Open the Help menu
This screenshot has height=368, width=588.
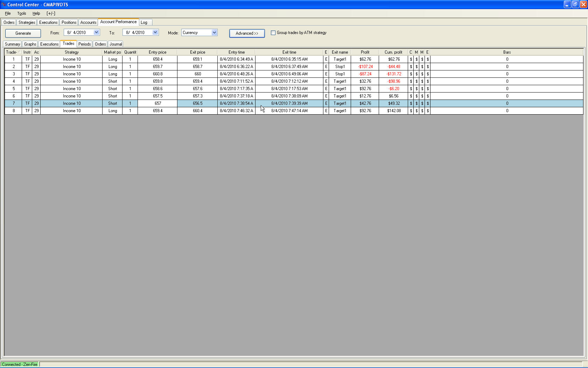point(36,13)
